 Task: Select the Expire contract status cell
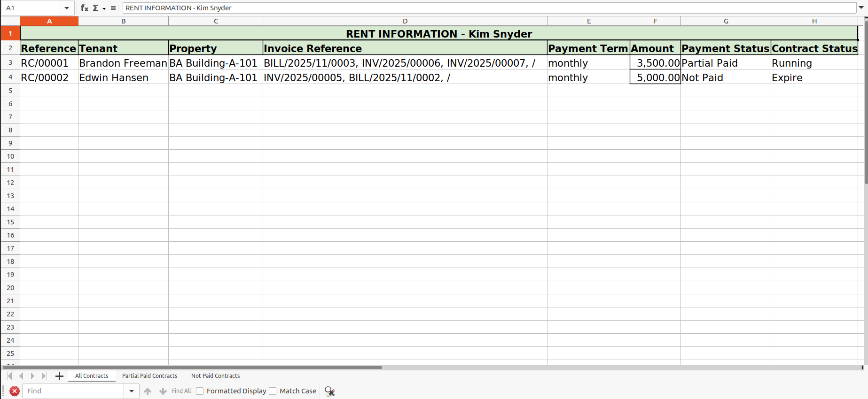point(814,77)
